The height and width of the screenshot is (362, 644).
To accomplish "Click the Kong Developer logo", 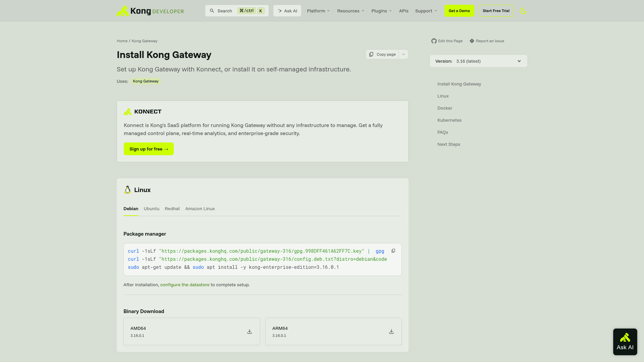I will pyautogui.click(x=150, y=11).
